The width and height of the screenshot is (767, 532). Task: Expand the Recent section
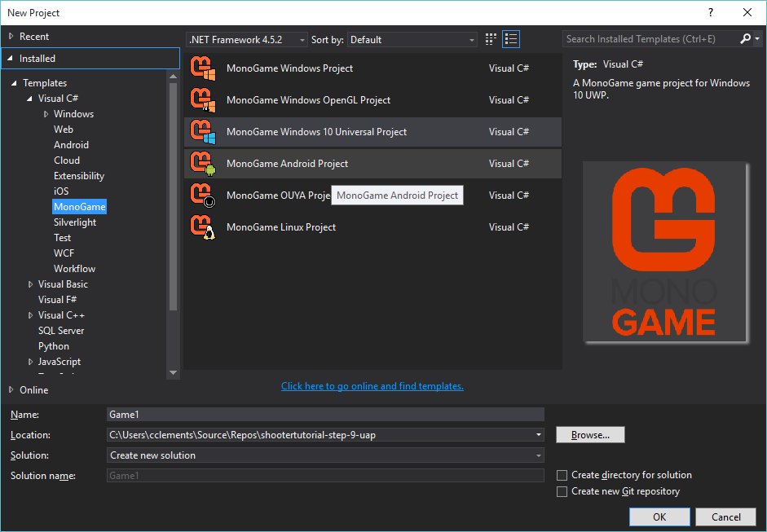11,36
